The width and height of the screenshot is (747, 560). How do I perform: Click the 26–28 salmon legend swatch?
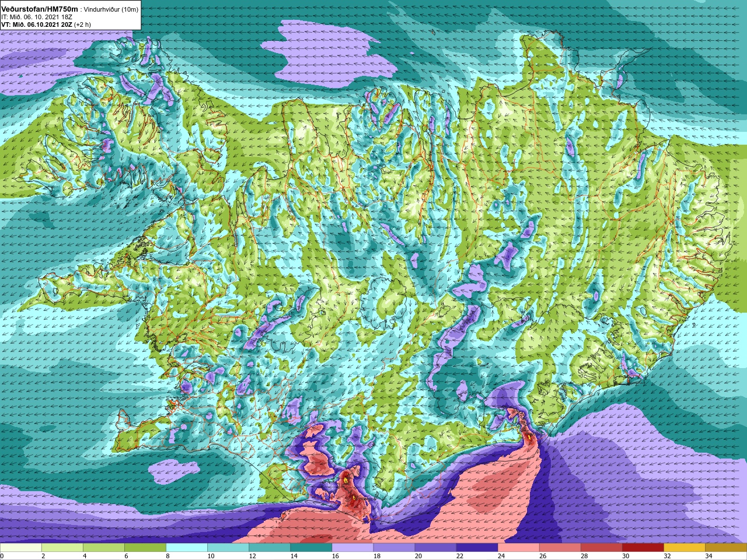tap(560, 548)
